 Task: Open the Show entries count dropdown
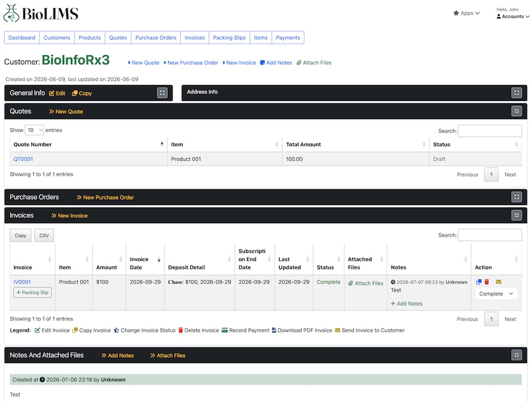[x=34, y=130]
